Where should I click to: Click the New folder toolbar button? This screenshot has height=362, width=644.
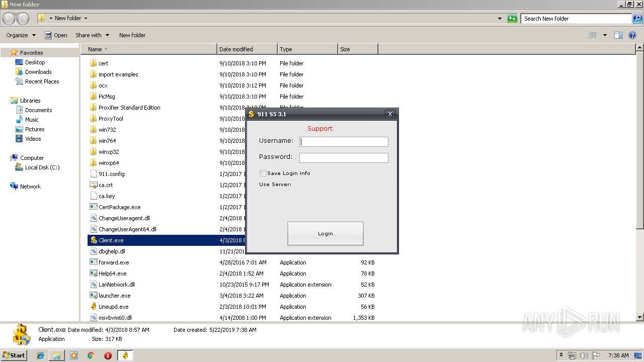coord(132,35)
